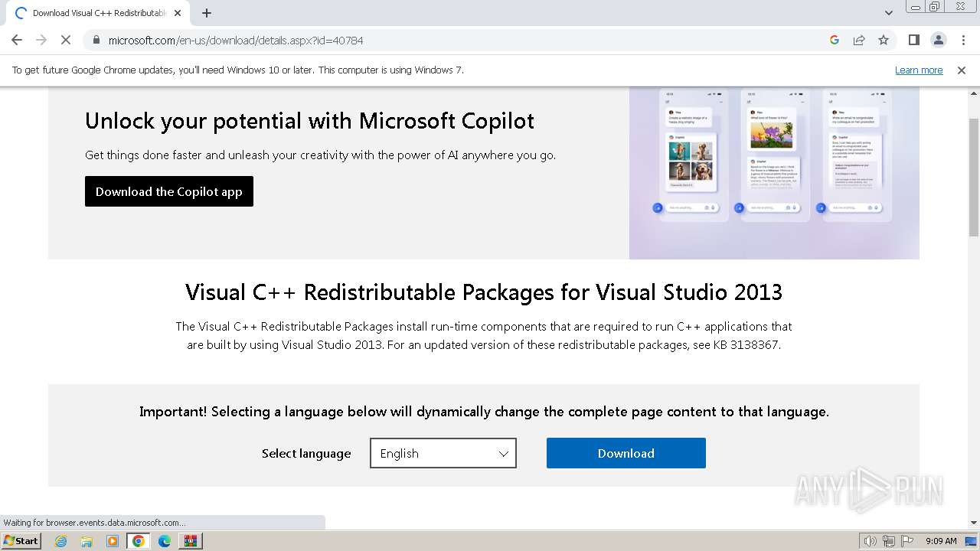Open the Chrome three-dot menu

(963, 40)
